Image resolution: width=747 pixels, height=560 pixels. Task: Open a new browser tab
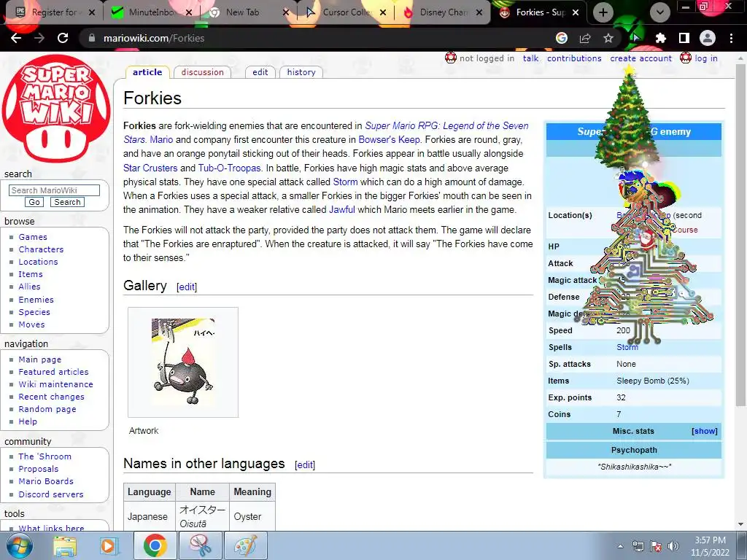(x=603, y=12)
